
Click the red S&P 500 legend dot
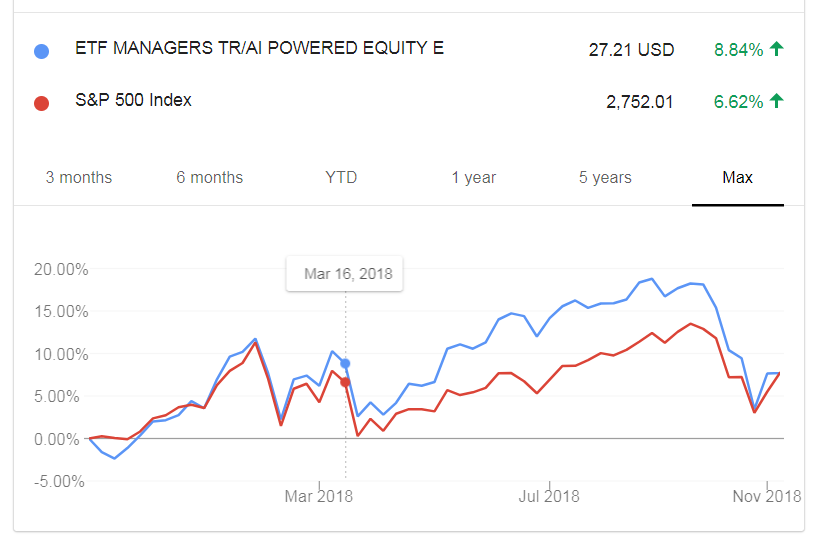pyautogui.click(x=42, y=103)
